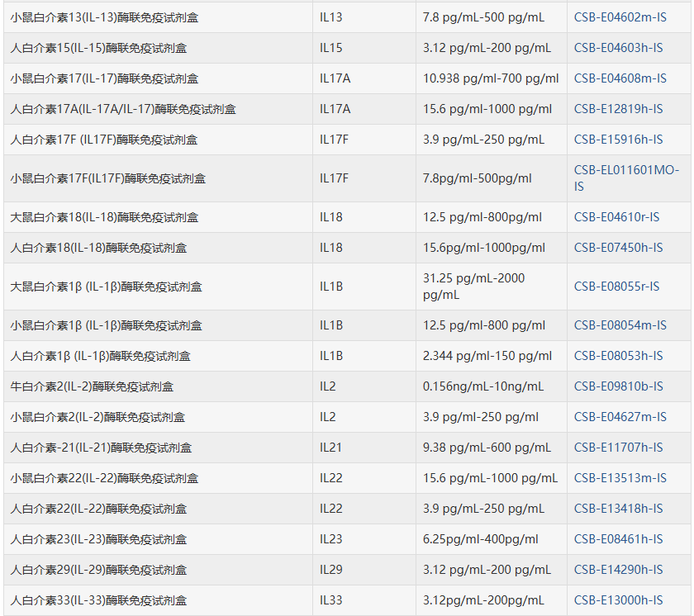Open product link CSB-E07450h-IS
The image size is (694, 616).
618,248
